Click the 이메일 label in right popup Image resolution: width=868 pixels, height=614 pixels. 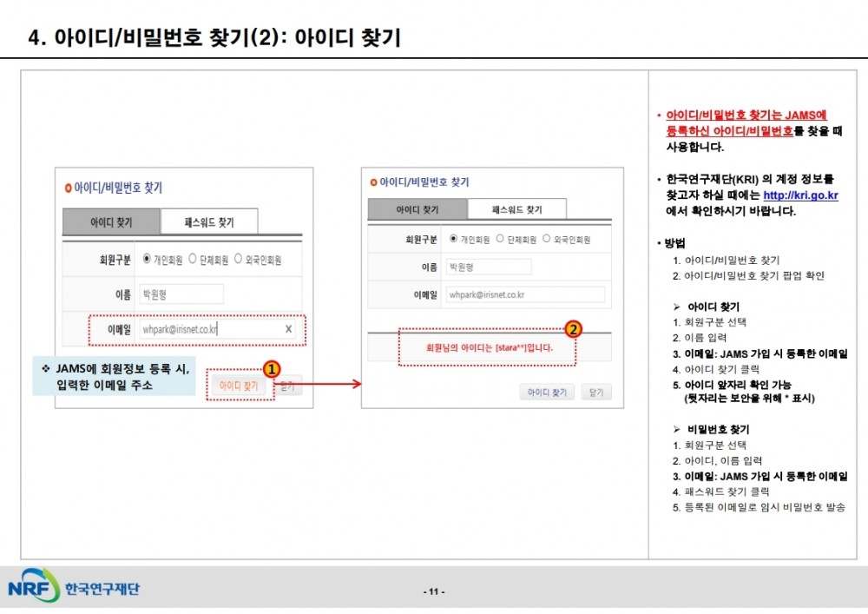[x=425, y=294]
